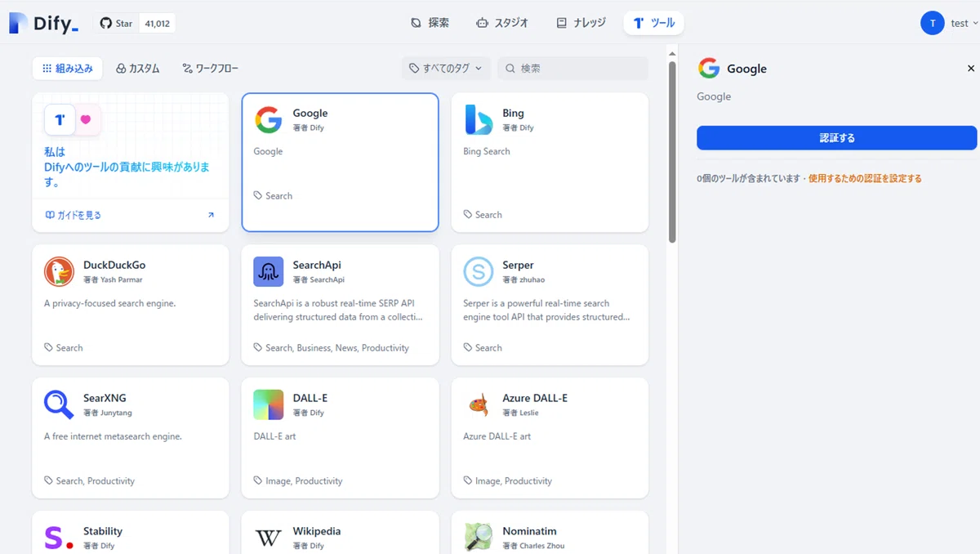
Task: Click the Wikipedia W icon
Action: click(x=269, y=538)
